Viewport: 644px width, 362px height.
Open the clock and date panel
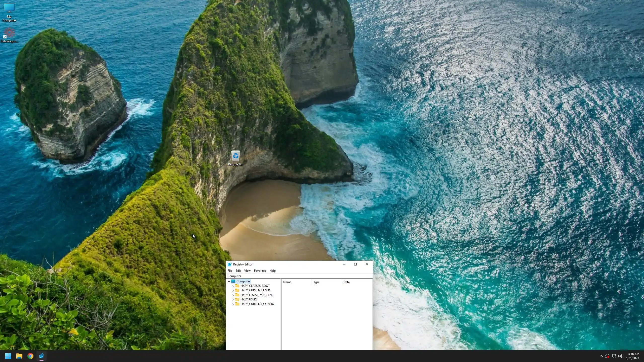(633, 356)
